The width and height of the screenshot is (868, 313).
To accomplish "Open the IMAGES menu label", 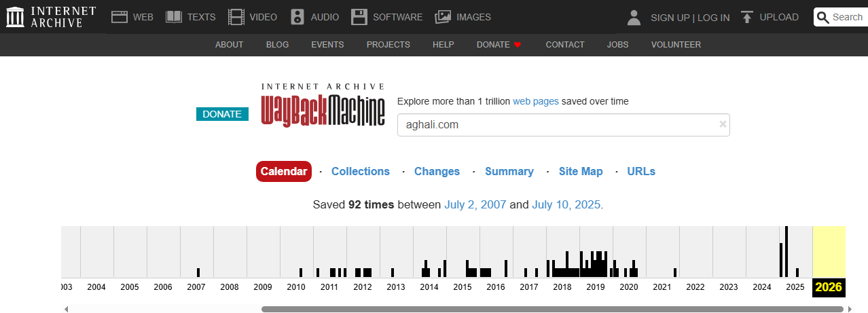I will point(473,17).
